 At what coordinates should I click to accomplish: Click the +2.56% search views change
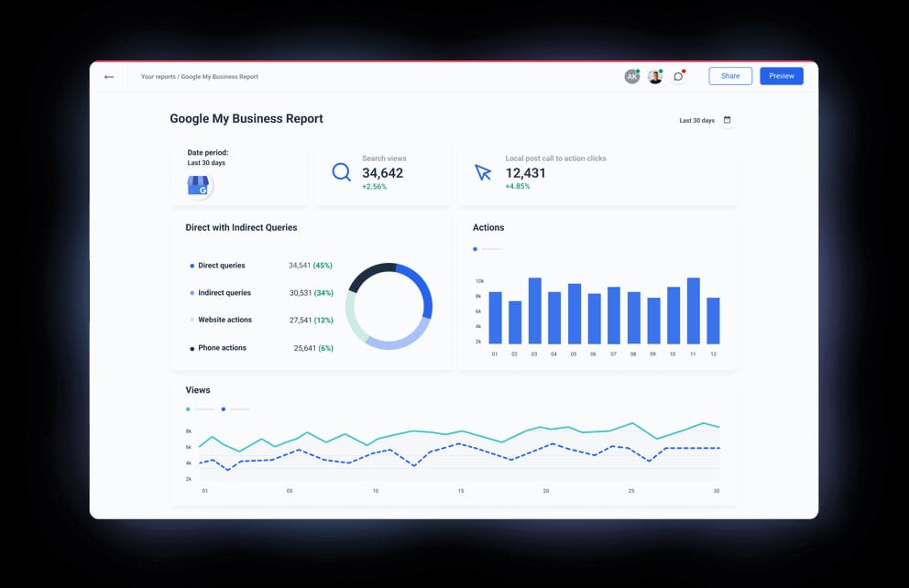click(375, 187)
